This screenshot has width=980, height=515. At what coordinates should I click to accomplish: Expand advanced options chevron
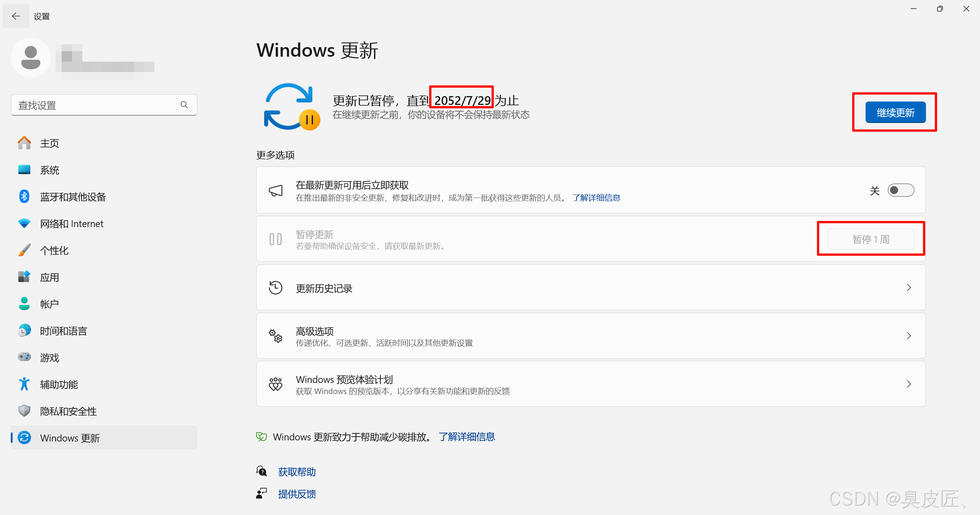pos(909,336)
